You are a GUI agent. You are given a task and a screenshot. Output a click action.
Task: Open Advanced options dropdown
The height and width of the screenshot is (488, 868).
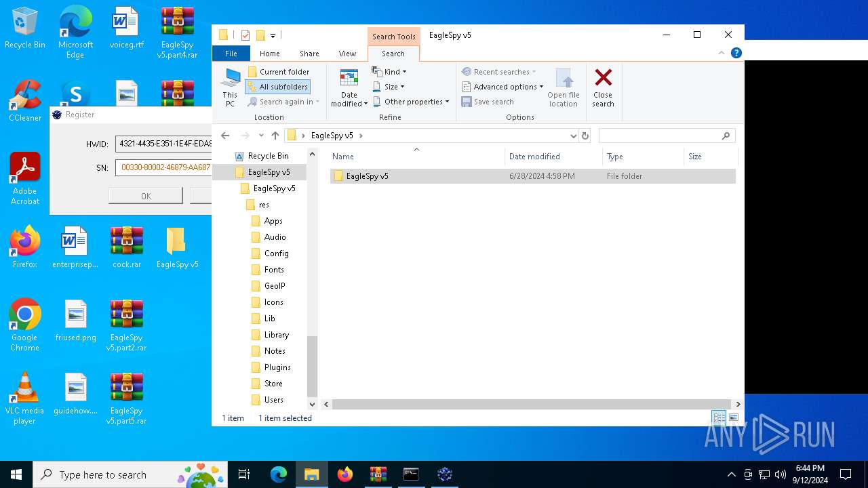click(x=502, y=87)
